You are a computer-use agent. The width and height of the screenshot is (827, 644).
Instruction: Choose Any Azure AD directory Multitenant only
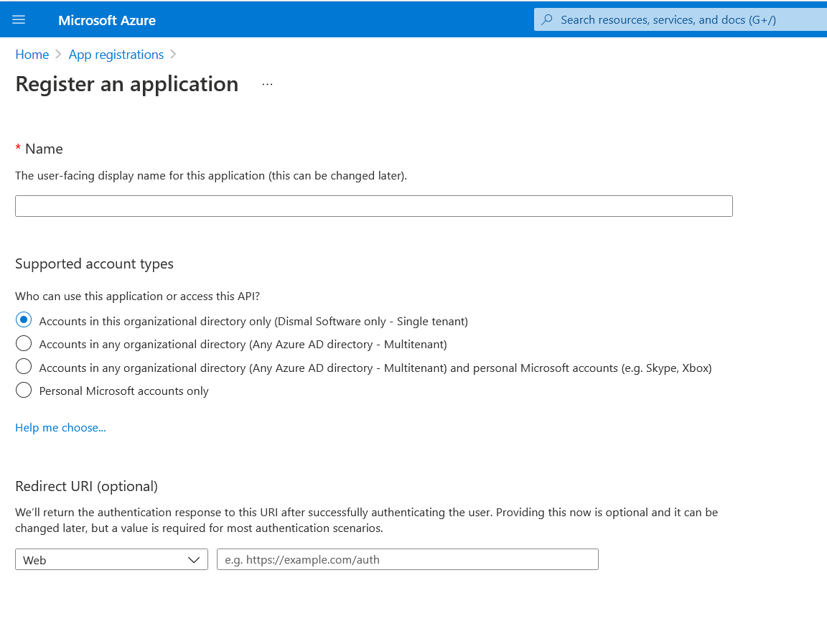(24, 343)
